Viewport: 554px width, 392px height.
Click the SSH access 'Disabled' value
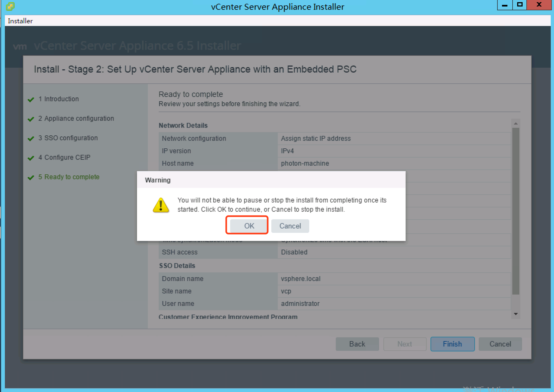point(294,252)
